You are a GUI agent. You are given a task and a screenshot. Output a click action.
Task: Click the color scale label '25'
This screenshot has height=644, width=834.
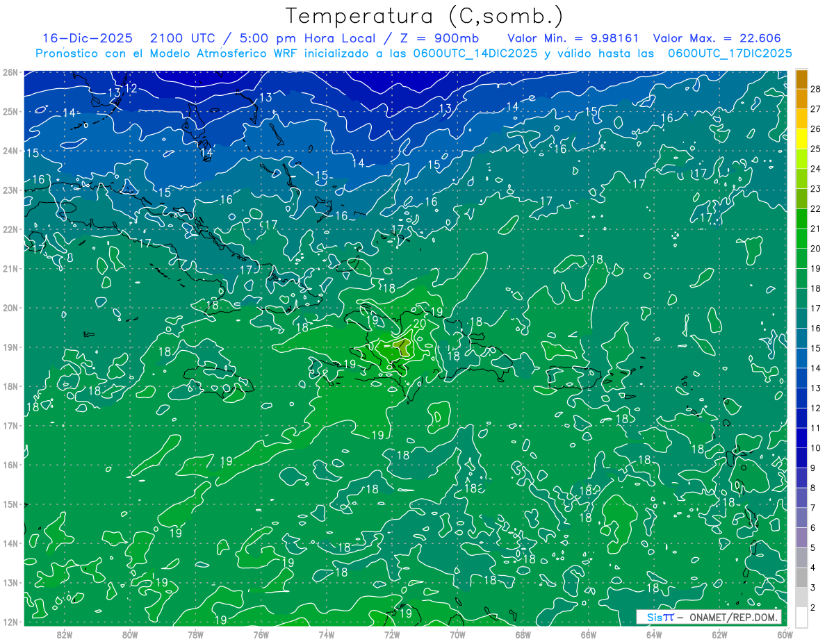(x=815, y=149)
